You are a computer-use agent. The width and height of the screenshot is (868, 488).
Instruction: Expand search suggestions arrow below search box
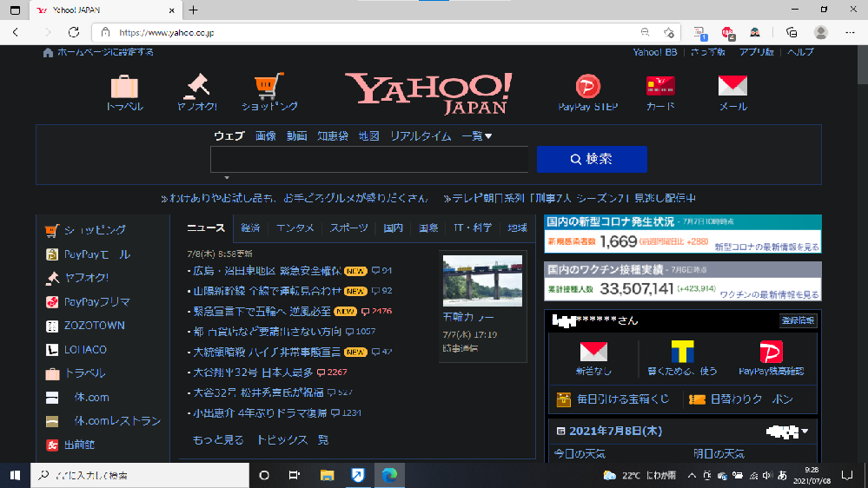click(x=227, y=178)
